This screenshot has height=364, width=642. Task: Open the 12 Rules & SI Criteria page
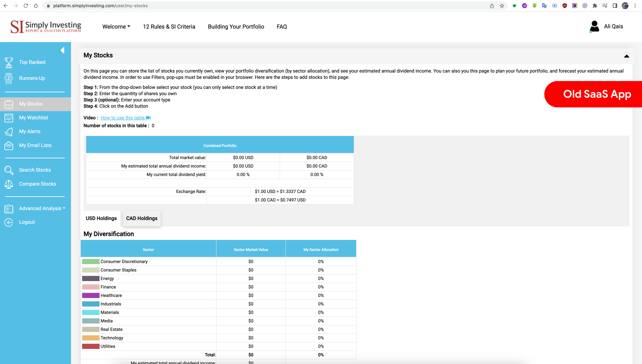click(x=169, y=27)
